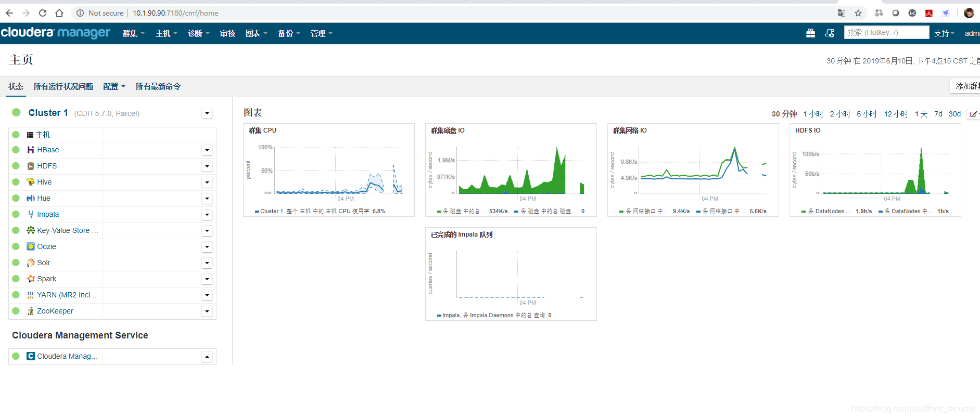Image resolution: width=980 pixels, height=418 pixels.
Task: Open the browser profile avatar
Action: click(969, 13)
